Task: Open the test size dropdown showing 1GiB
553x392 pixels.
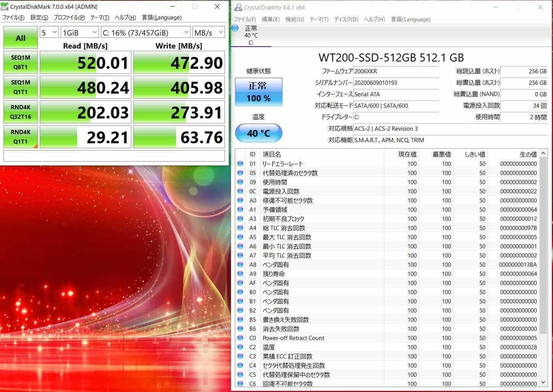Action: [x=79, y=32]
